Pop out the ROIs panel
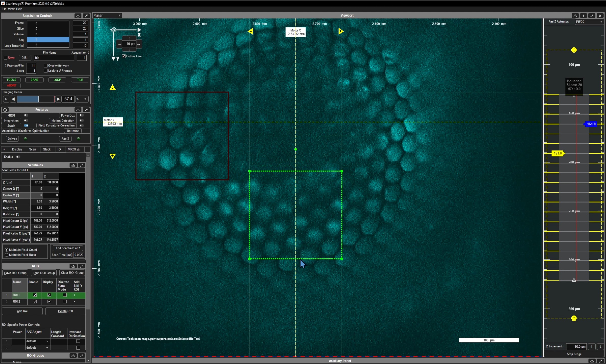 73,266
